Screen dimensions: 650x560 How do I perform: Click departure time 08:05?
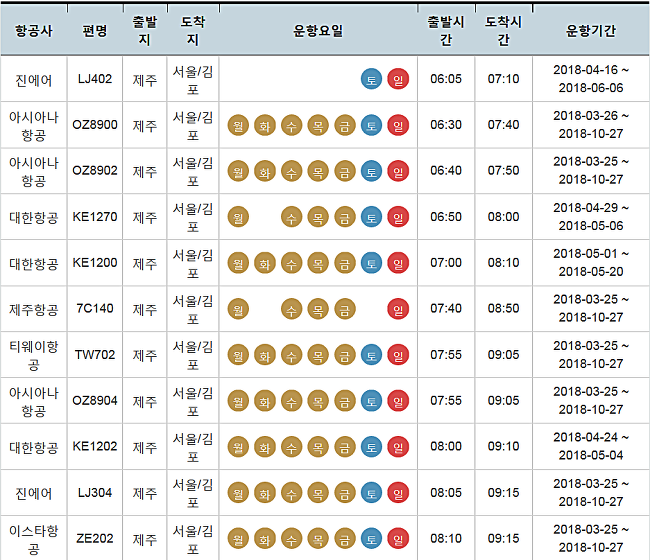[446, 493]
